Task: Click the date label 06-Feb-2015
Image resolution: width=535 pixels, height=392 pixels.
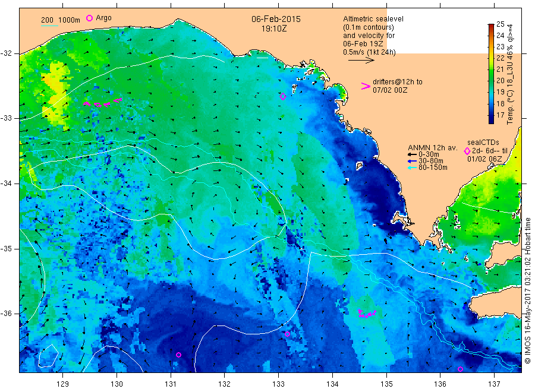Action: point(276,19)
